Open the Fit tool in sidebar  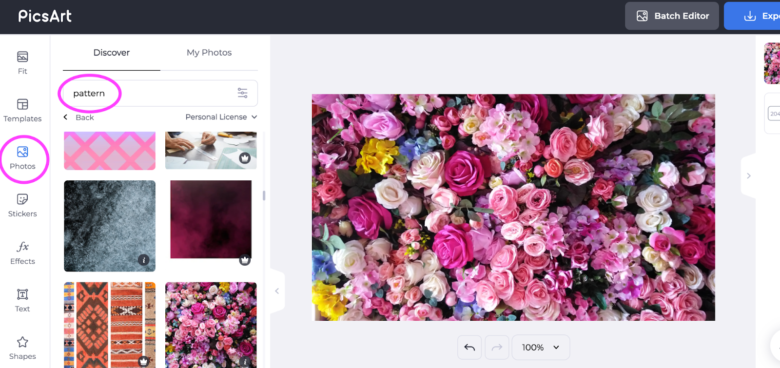pos(22,63)
